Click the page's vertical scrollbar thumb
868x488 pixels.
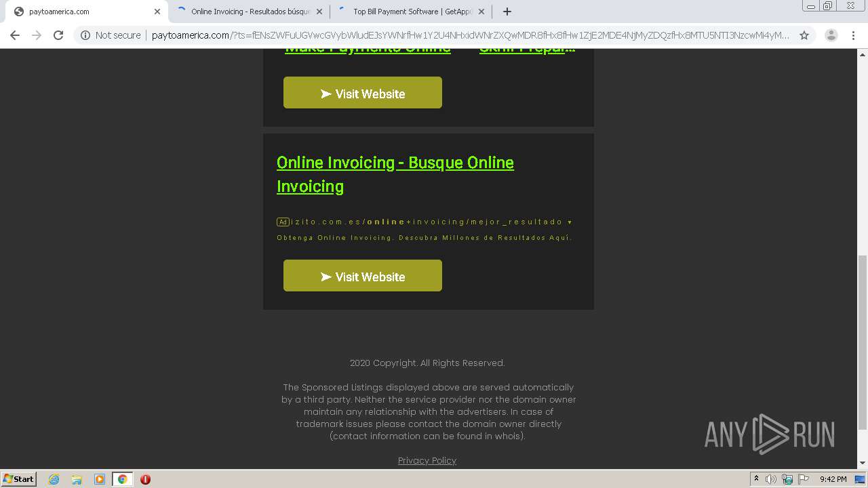point(863,342)
